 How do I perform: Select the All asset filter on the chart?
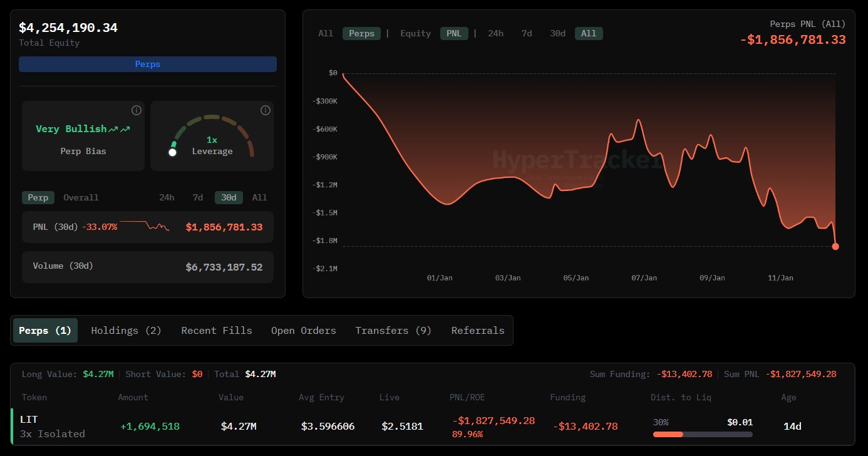(326, 33)
